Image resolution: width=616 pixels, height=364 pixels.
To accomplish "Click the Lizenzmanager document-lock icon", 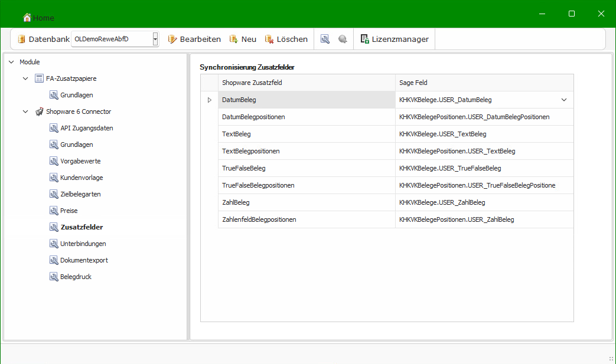I will (x=364, y=39).
